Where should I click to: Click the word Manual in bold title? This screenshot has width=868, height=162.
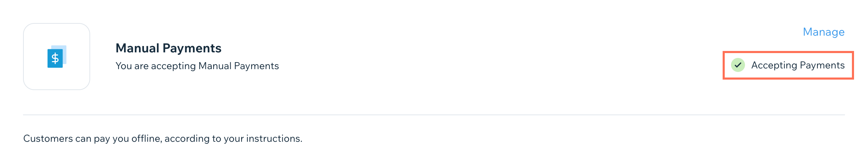[x=138, y=48]
